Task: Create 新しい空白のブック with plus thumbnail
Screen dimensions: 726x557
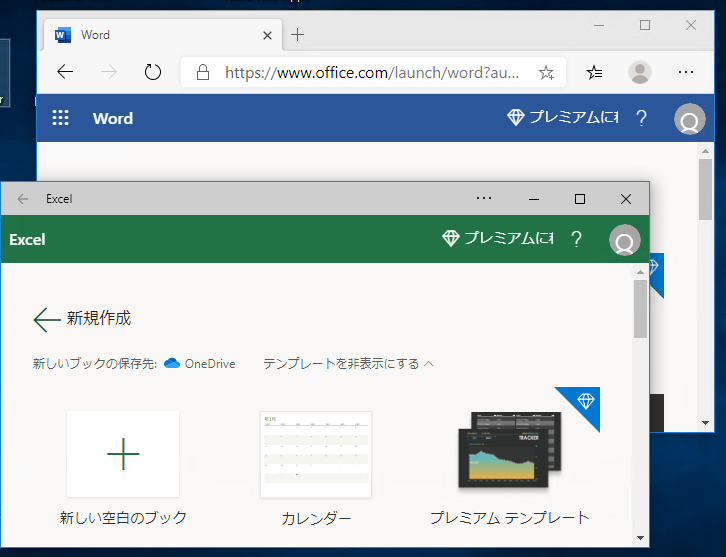Action: [x=123, y=454]
